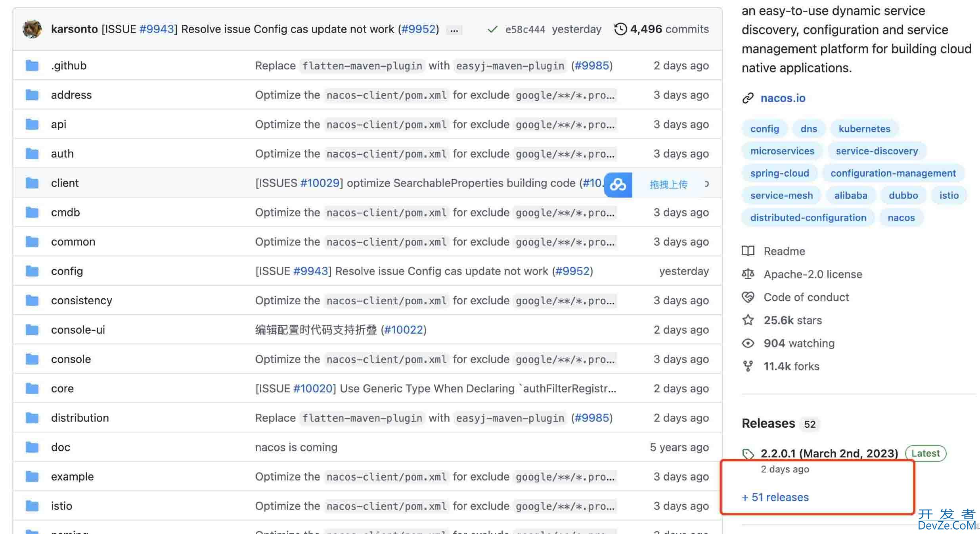The width and height of the screenshot is (980, 534).
Task: Click the console-ui folder icon
Action: click(x=32, y=330)
